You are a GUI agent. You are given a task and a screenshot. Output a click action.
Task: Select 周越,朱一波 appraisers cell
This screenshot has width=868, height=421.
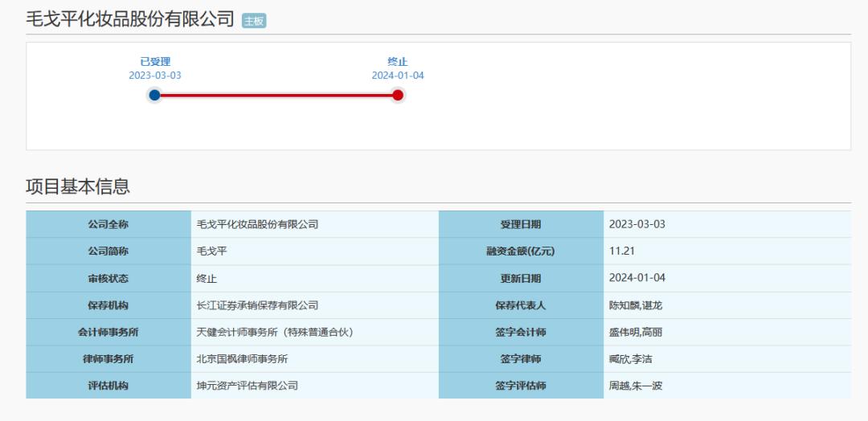[x=727, y=386]
